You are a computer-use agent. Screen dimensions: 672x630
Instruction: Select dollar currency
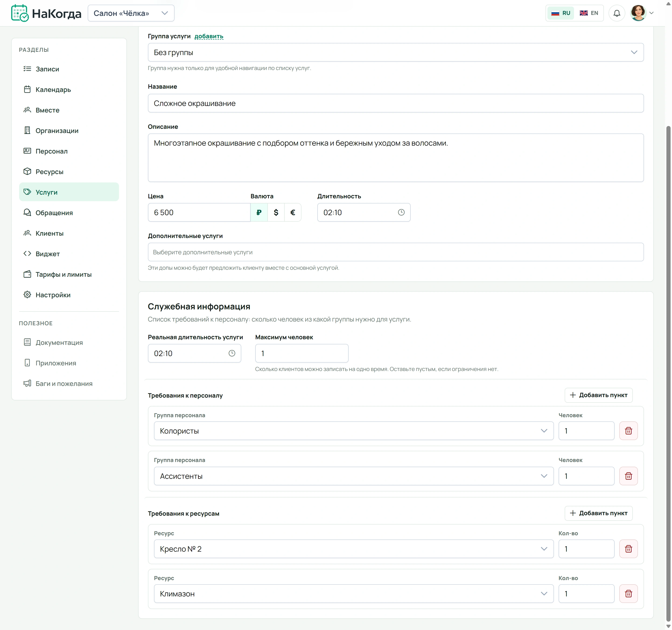(276, 212)
